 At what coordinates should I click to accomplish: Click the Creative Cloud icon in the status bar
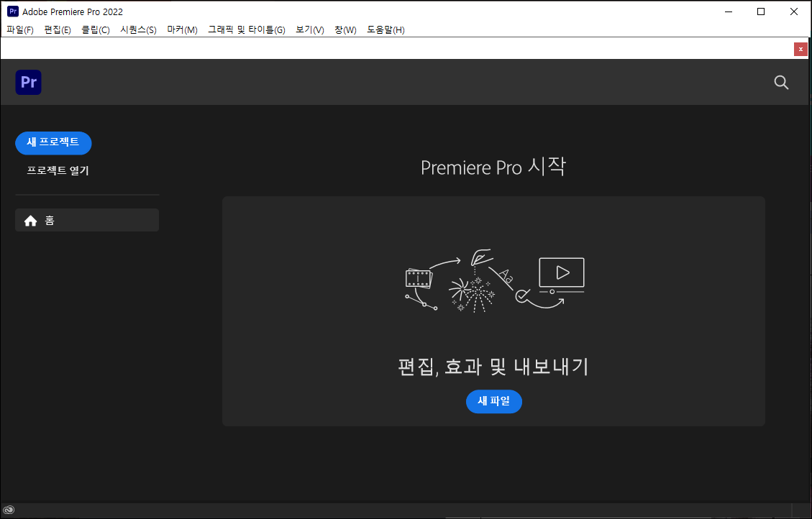tap(9, 510)
